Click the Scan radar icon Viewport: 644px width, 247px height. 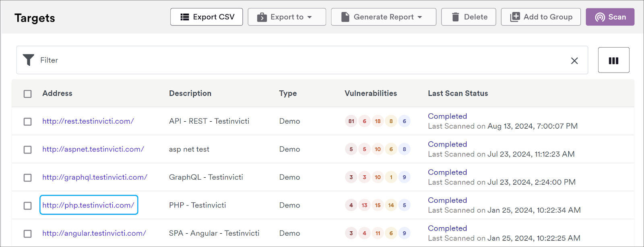coord(600,17)
